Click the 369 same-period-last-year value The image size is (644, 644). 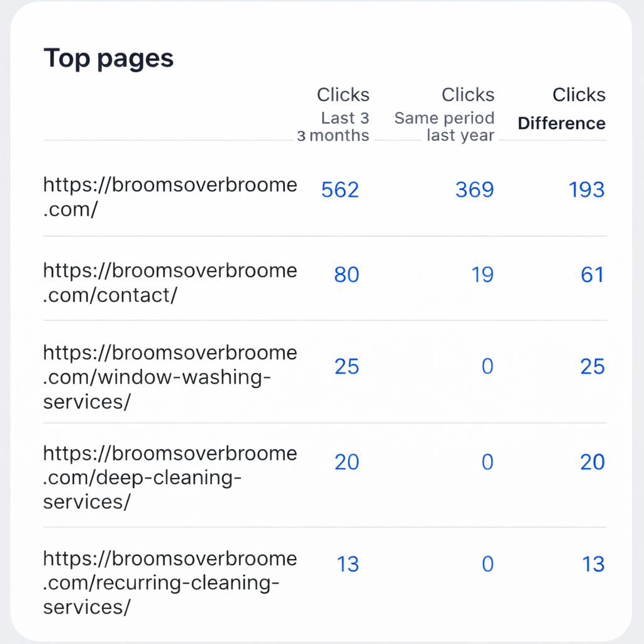tap(475, 190)
